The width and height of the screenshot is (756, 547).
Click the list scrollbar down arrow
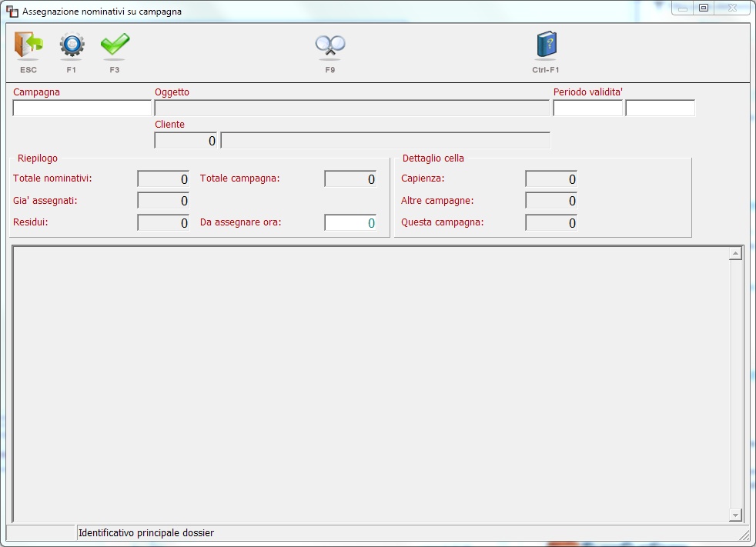[x=735, y=515]
